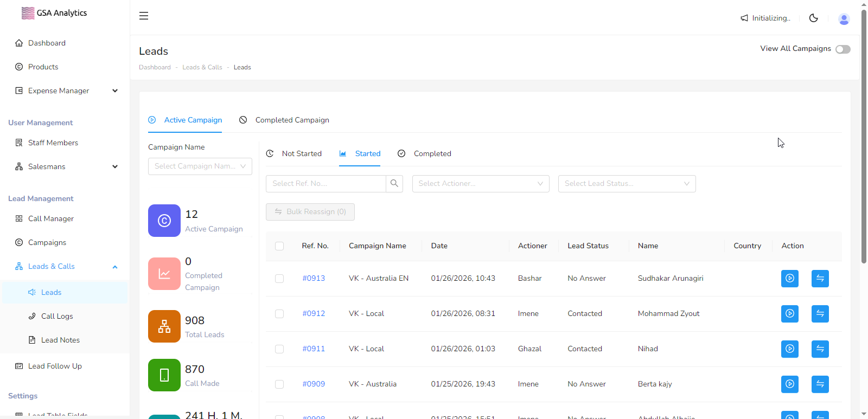This screenshot has width=868, height=419.
Task: Open the Select Lead Status dropdown
Action: tap(627, 184)
